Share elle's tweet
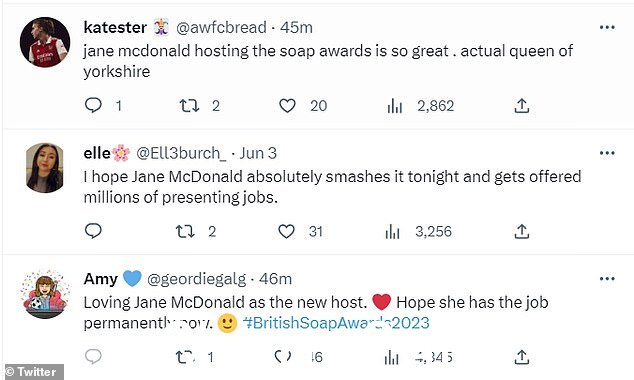The height and width of the screenshot is (380, 634). click(x=522, y=231)
